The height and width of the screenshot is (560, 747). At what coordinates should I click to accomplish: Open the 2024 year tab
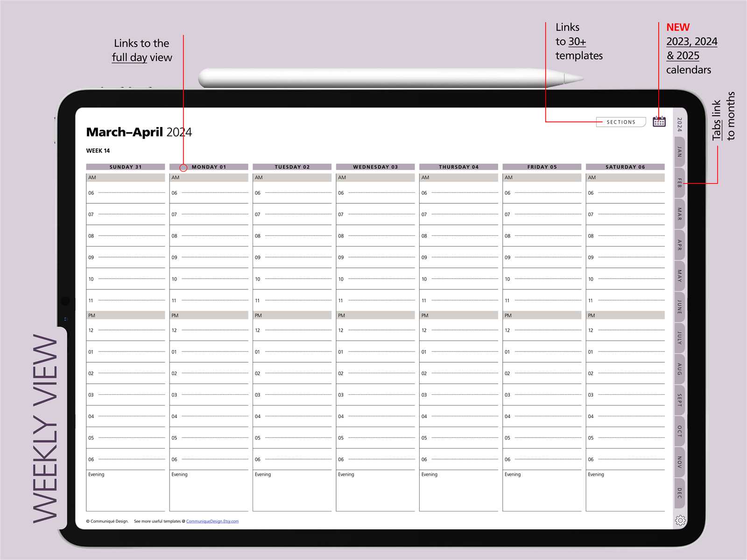point(680,124)
